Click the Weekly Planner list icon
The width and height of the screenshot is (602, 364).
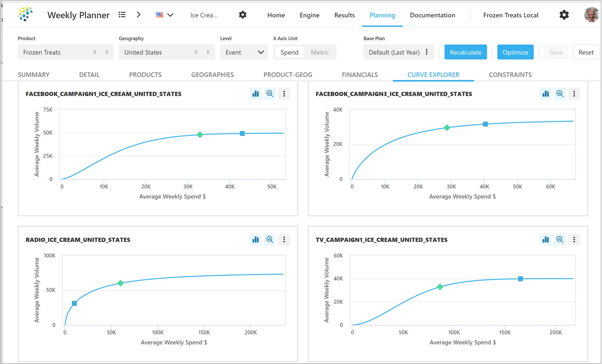pyautogui.click(x=122, y=15)
